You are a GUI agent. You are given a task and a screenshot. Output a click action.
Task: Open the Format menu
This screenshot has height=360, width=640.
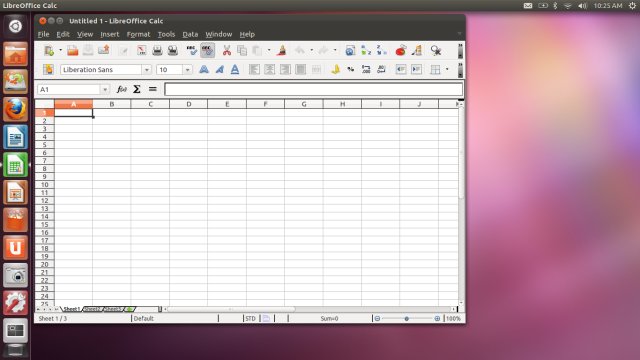(138, 34)
